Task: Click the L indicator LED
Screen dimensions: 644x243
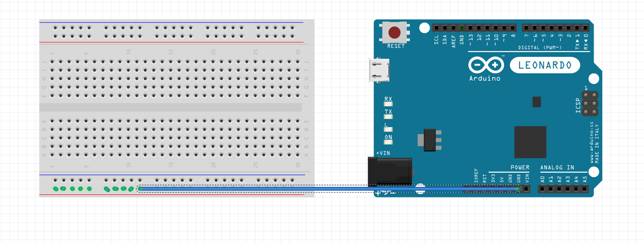Action: click(x=388, y=129)
